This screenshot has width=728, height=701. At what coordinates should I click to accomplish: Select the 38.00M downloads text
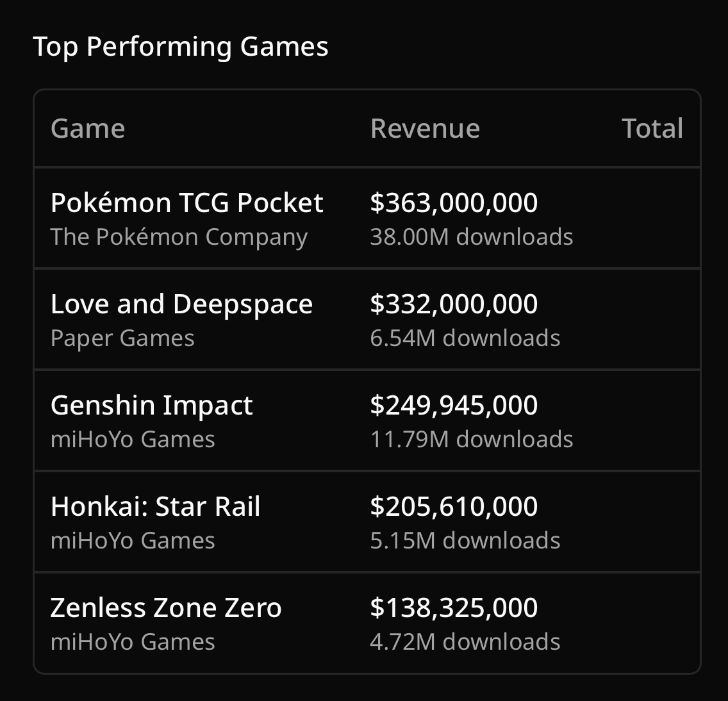click(x=471, y=237)
